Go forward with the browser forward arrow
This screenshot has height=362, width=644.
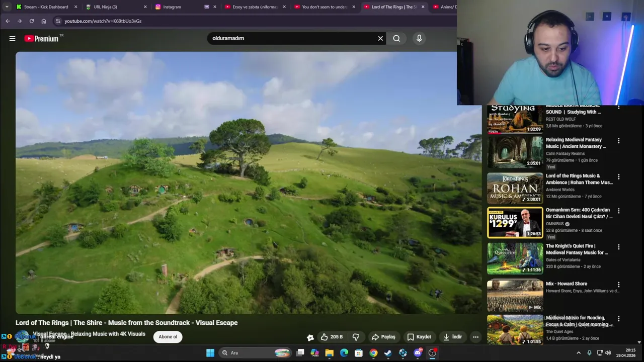coord(20,21)
